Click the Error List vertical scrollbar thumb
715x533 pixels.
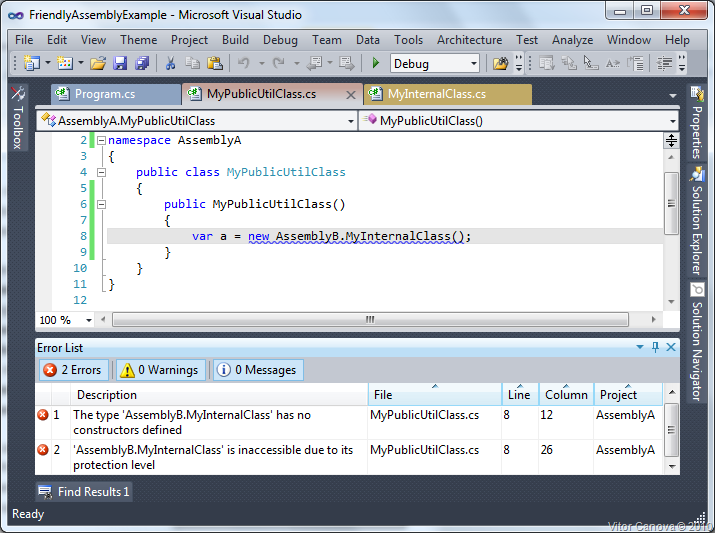pos(671,430)
